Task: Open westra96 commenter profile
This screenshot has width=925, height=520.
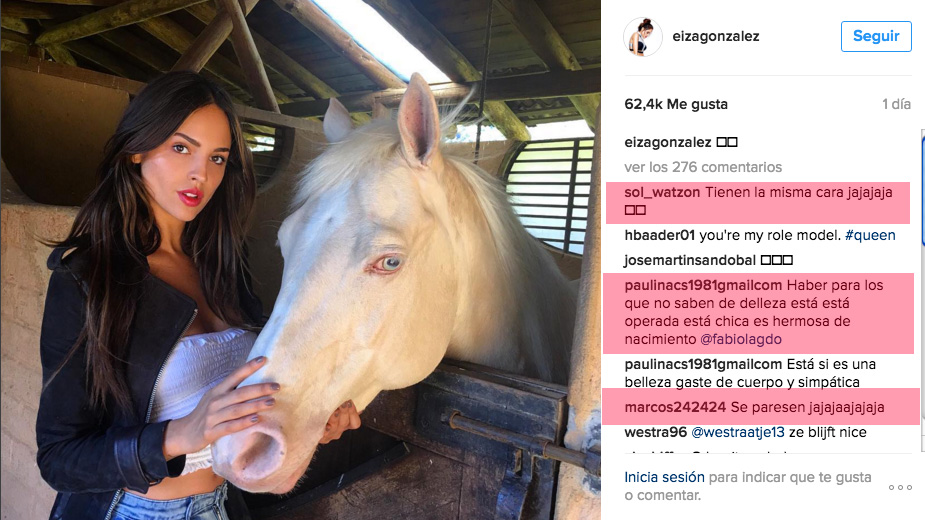Action: click(655, 432)
